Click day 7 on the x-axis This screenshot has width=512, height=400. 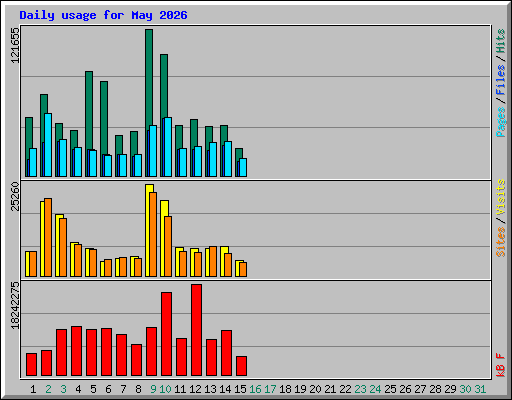point(123,389)
